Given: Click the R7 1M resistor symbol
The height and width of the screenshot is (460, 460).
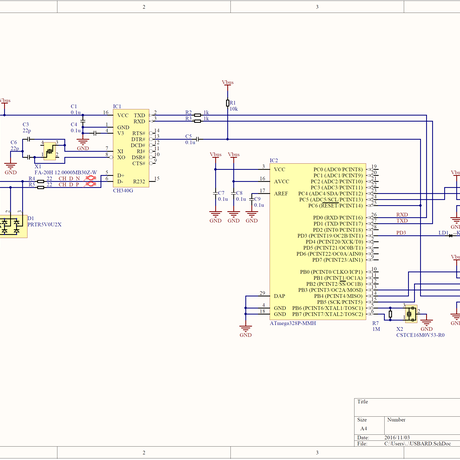Looking at the screenshot, I should (x=390, y=314).
